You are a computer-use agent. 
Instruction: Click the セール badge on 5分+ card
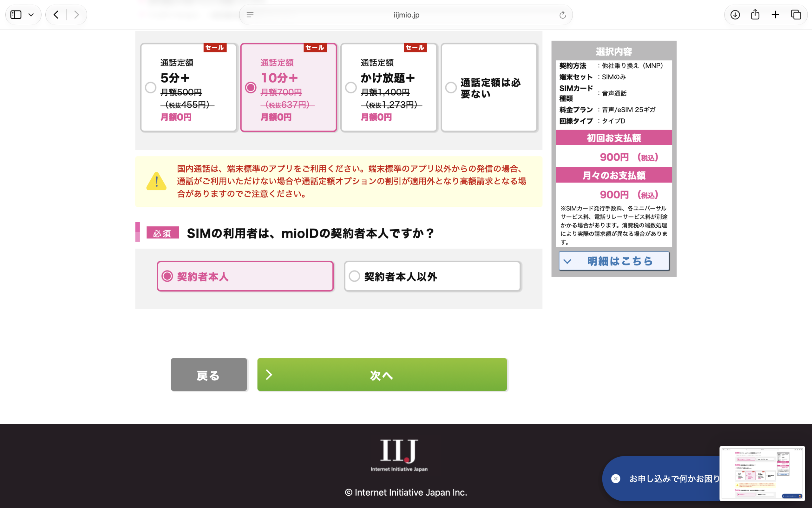click(215, 47)
